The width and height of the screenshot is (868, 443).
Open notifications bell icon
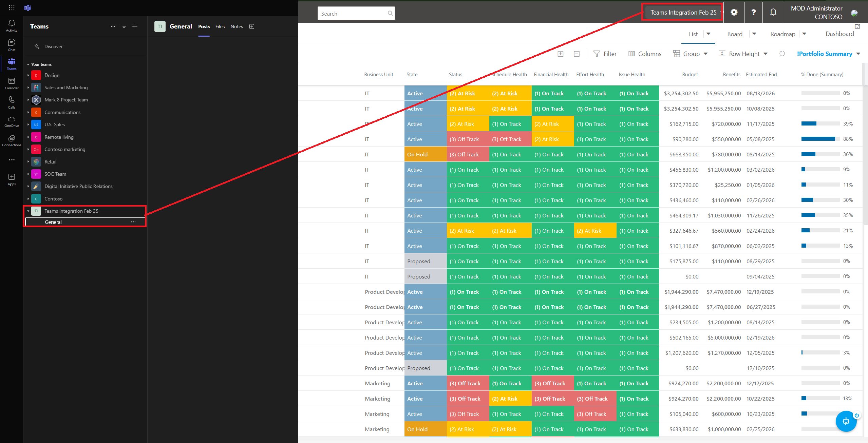(x=773, y=13)
